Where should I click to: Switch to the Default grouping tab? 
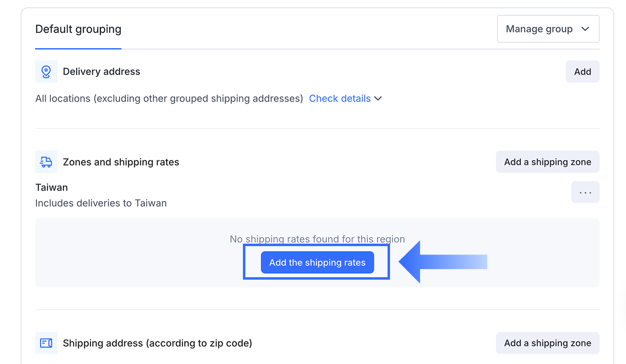pyautogui.click(x=78, y=30)
